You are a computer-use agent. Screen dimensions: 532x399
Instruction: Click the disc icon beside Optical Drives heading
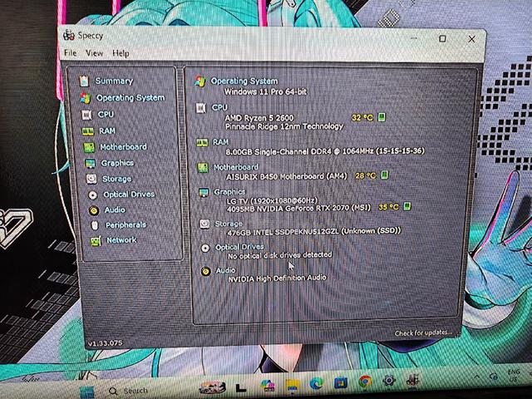[205, 248]
